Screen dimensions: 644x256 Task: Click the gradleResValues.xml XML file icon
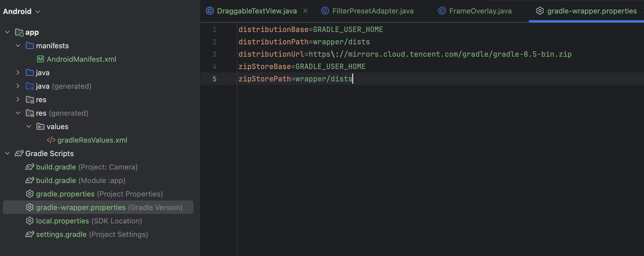point(51,140)
